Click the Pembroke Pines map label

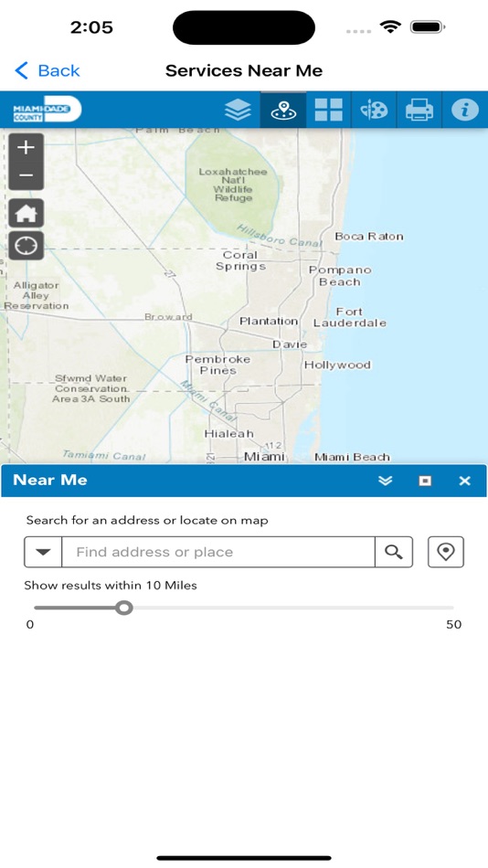(217, 365)
